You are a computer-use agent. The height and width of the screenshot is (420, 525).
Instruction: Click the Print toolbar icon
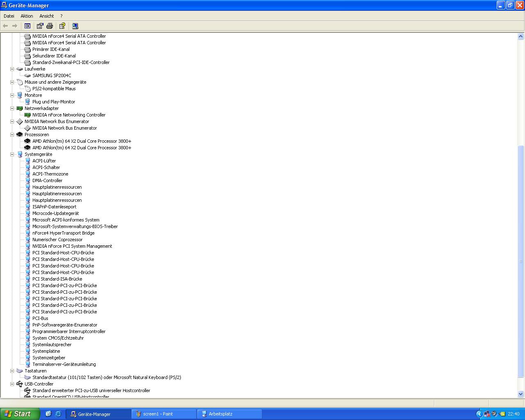[50, 26]
